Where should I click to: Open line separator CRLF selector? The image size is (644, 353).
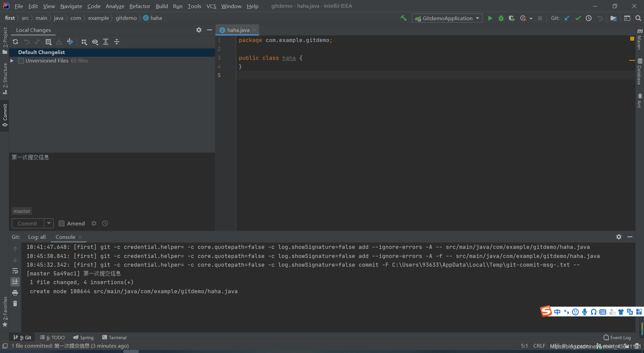pos(539,346)
